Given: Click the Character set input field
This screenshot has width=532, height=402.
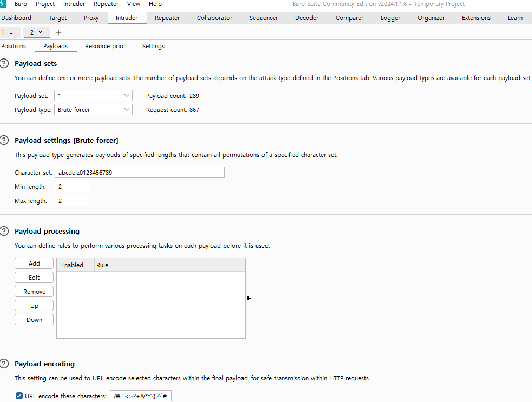Looking at the screenshot, I should pos(139,173).
